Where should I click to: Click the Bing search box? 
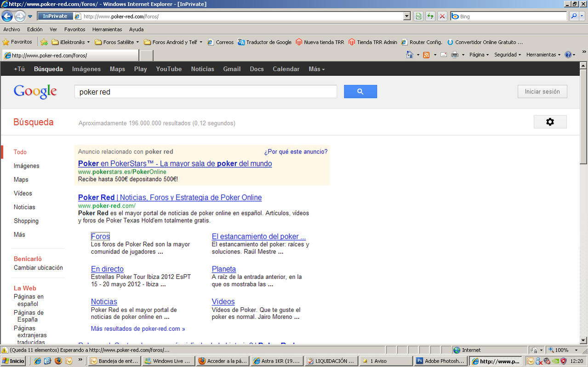(x=509, y=16)
